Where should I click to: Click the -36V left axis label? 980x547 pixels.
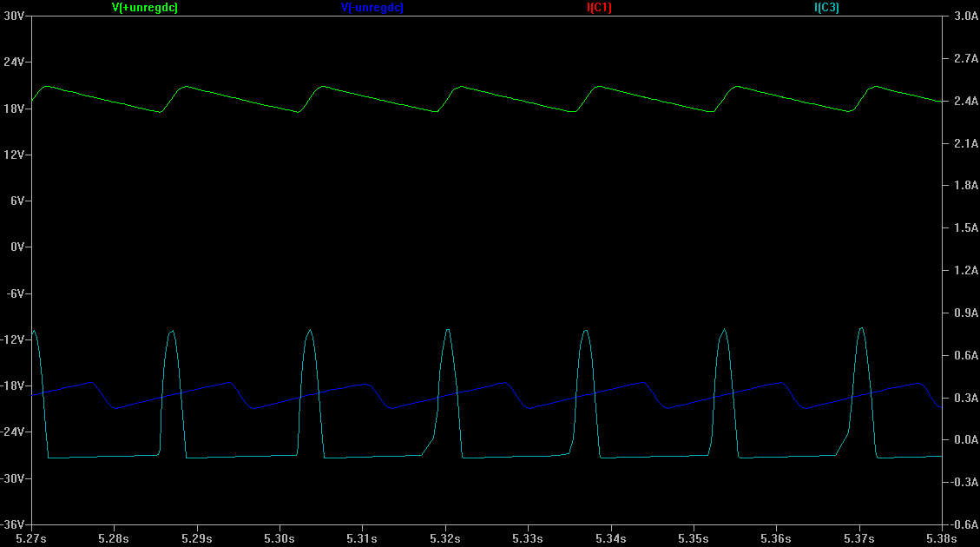click(12, 524)
